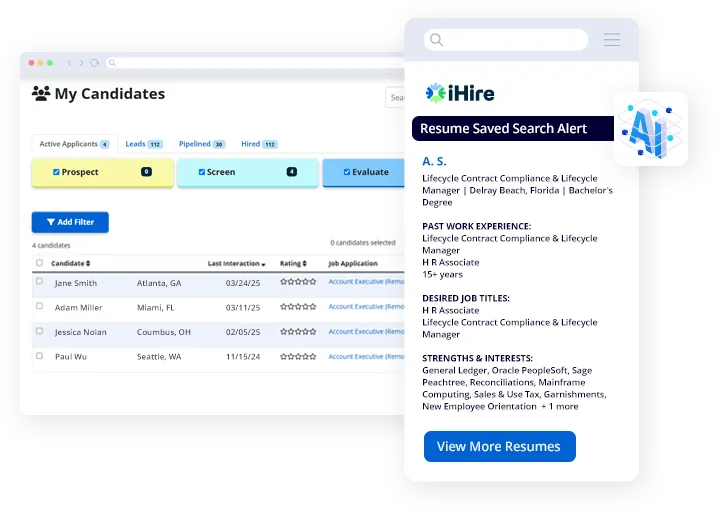
Task: Click the 03/24/25 interaction date
Action: coord(243,283)
